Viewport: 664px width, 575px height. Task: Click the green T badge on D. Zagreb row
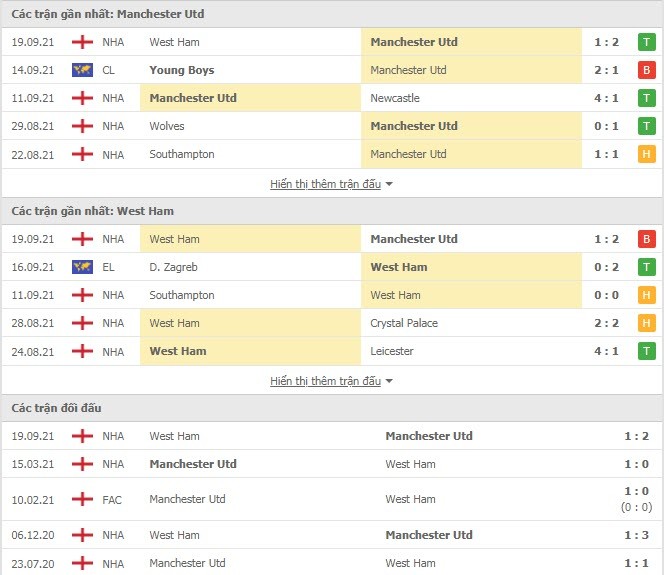[646, 267]
